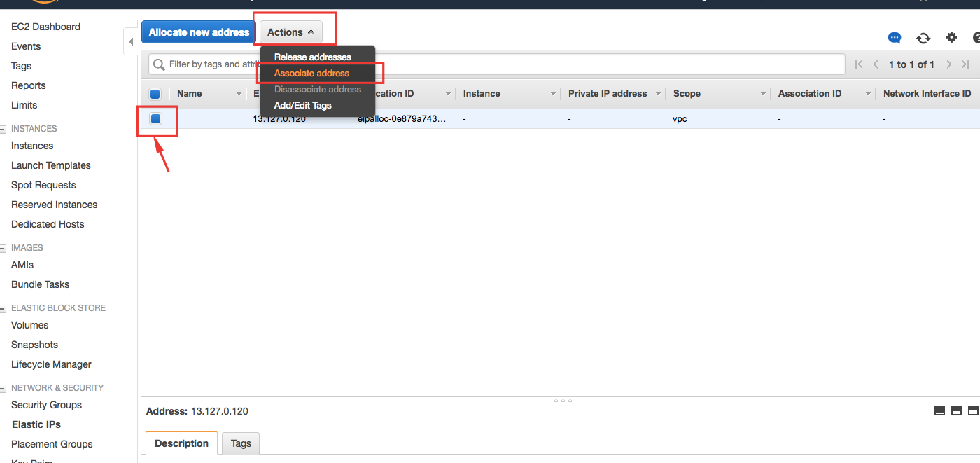Open the table settings gear
The image size is (980, 463).
(951, 38)
